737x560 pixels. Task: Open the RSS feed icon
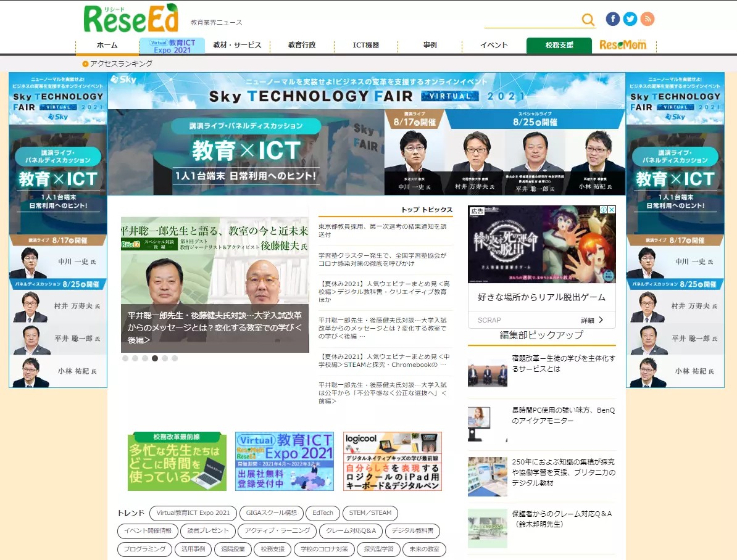pos(647,19)
